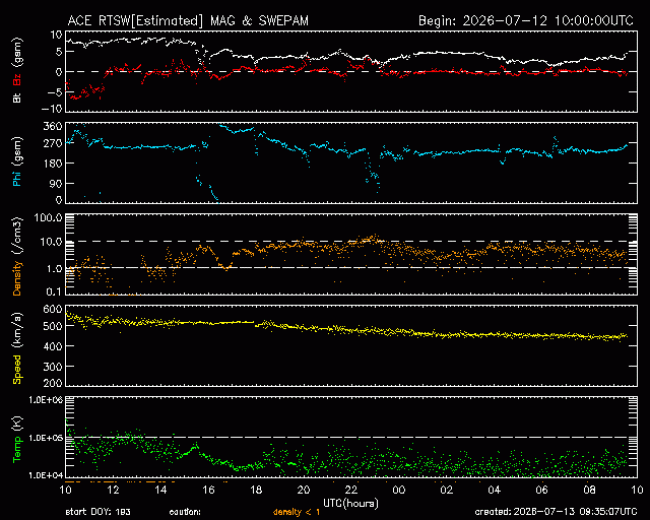
Task: Click the 'Phi (gsm)' axis label
Action: (17, 162)
